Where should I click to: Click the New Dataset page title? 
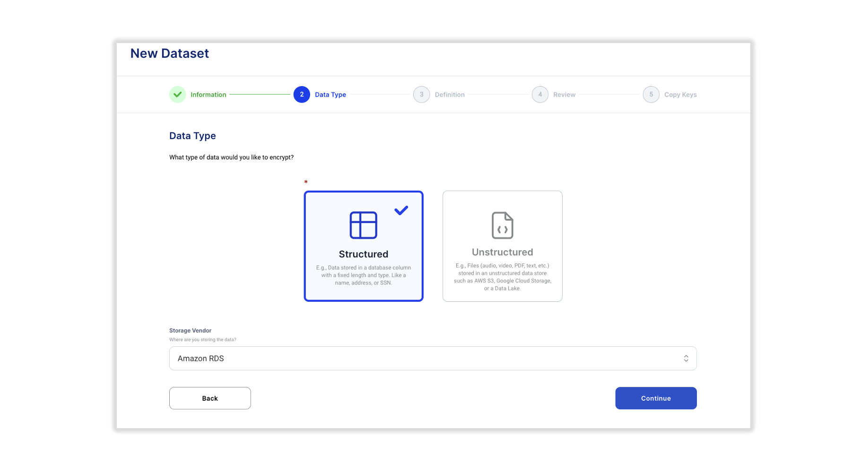170,53
